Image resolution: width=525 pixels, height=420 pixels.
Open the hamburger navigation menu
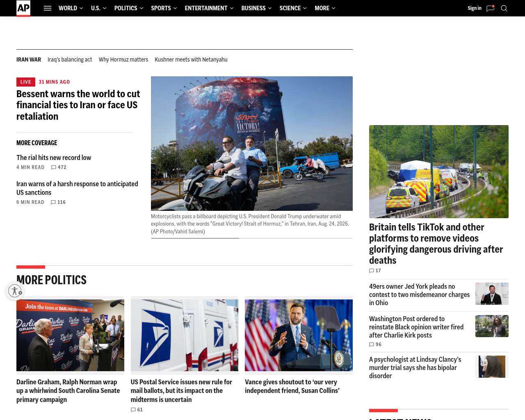click(48, 8)
